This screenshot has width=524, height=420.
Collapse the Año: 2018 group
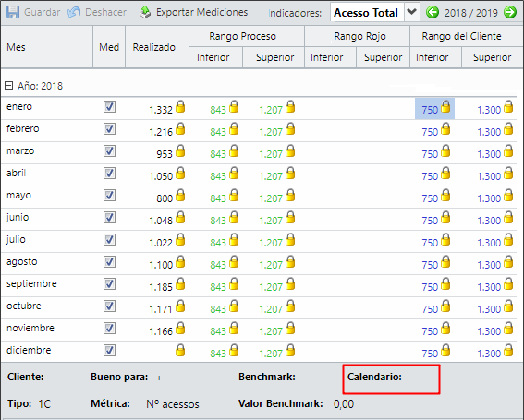coord(8,86)
